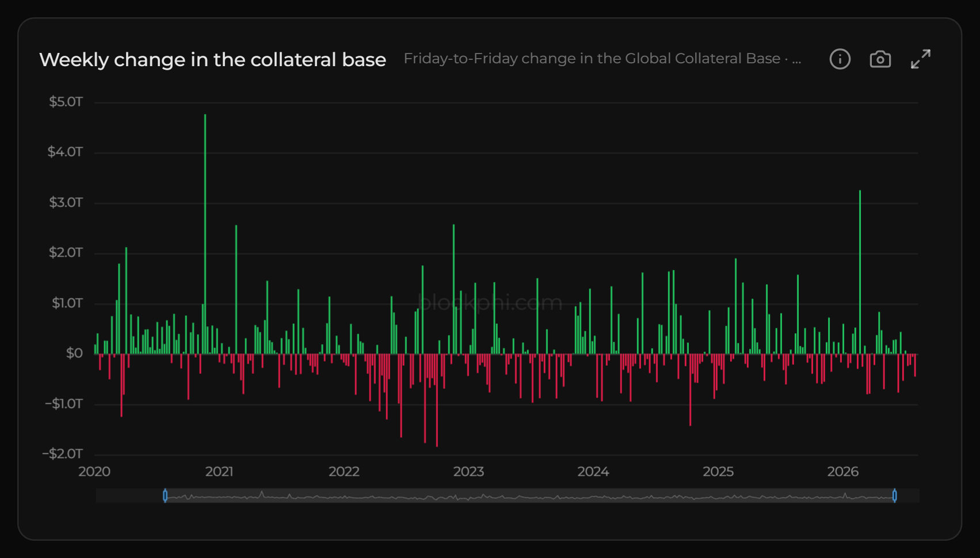Click the $3.0T axis label
The image size is (980, 558).
[66, 202]
